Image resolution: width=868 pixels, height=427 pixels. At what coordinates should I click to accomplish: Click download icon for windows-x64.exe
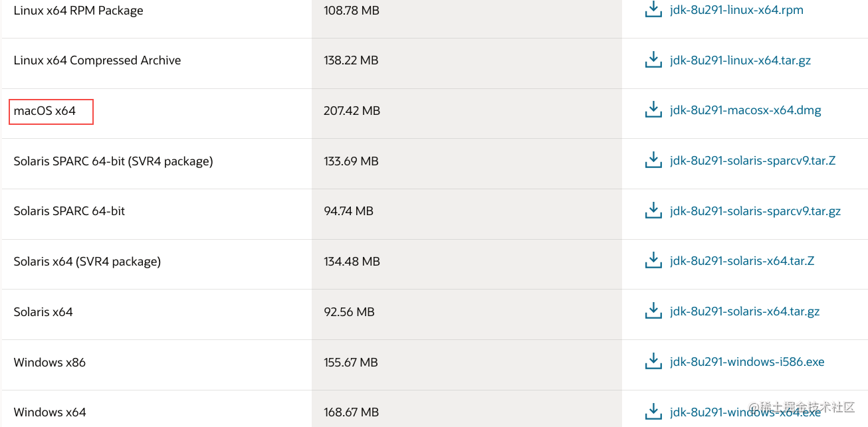pos(654,411)
